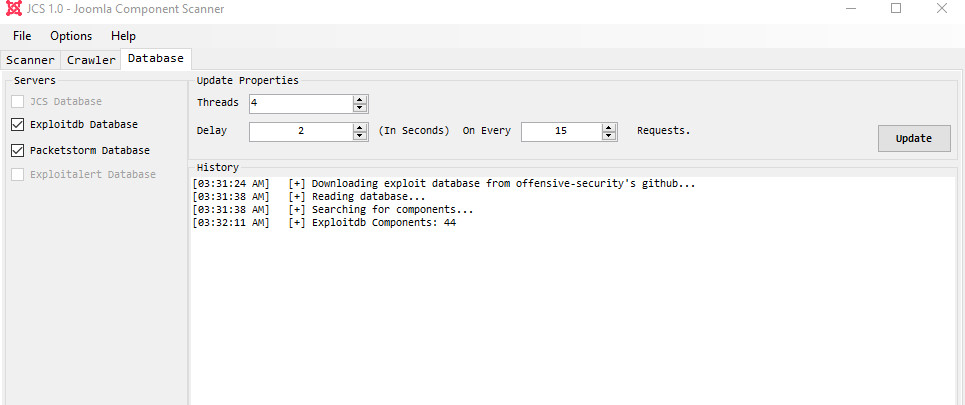Switch to the Scanner tab

[30, 60]
